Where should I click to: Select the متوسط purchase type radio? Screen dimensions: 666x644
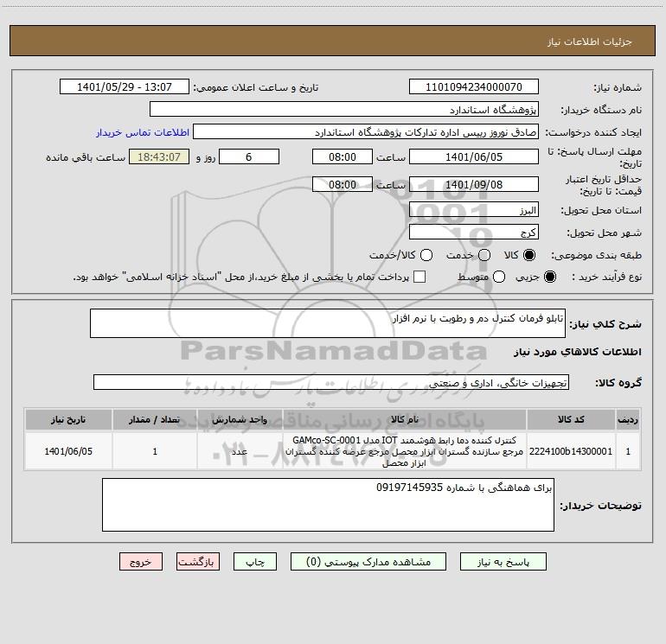499,277
